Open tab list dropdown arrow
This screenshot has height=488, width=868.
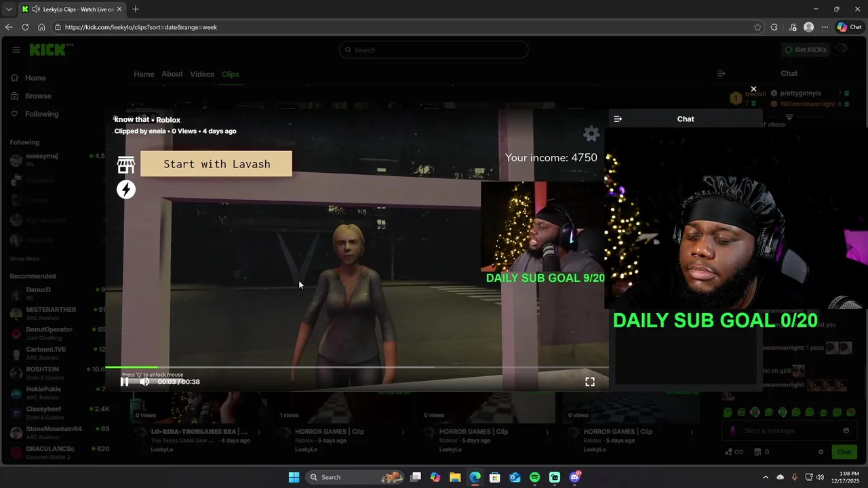tap(9, 9)
